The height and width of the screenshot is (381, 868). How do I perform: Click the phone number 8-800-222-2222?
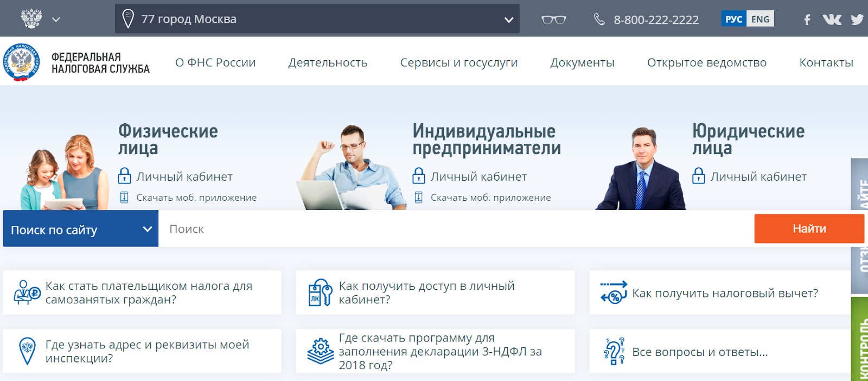pyautogui.click(x=656, y=20)
